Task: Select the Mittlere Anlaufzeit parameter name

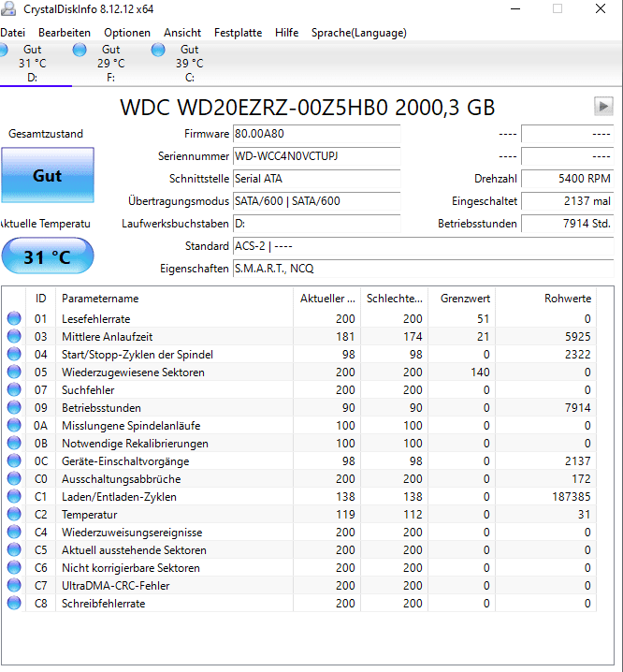Action: (x=107, y=337)
